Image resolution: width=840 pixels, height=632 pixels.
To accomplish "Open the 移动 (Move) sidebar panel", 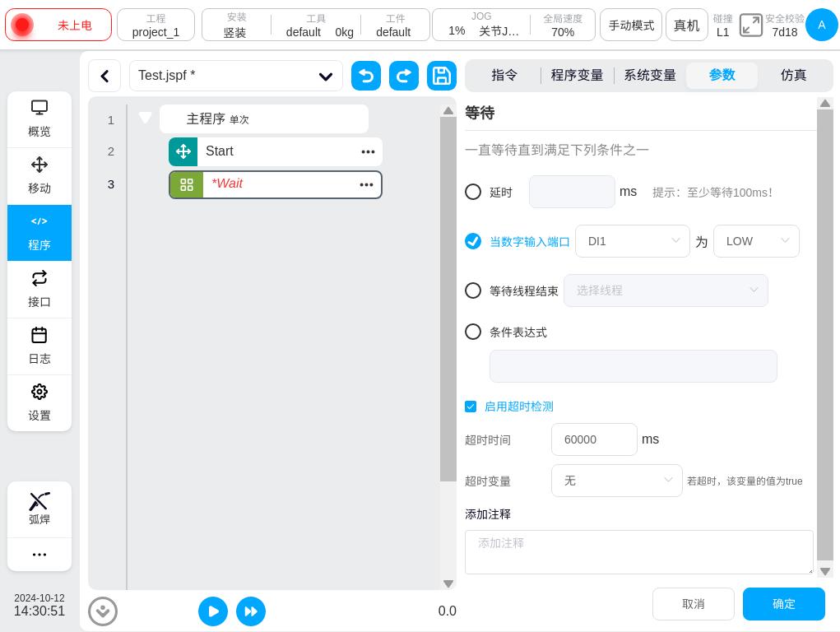I will [x=39, y=175].
